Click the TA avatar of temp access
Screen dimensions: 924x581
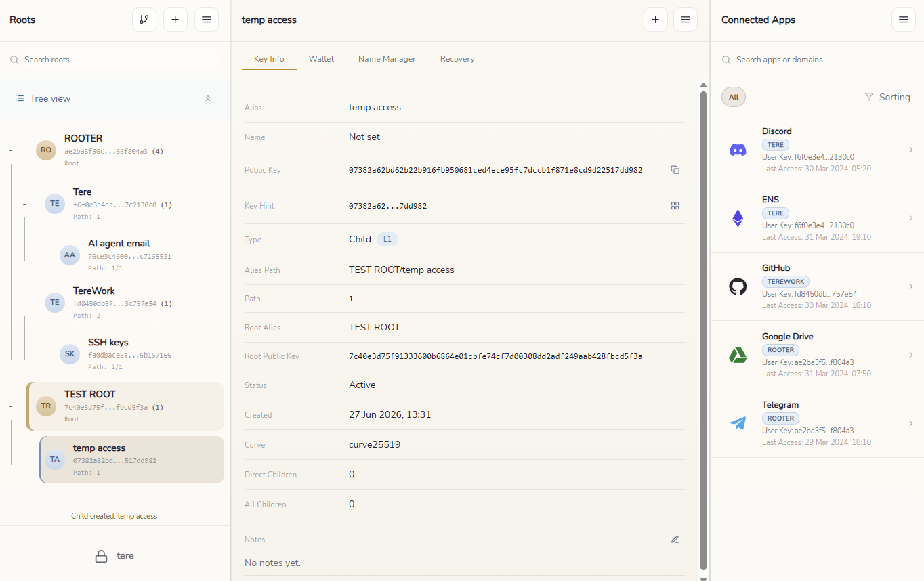(55, 459)
